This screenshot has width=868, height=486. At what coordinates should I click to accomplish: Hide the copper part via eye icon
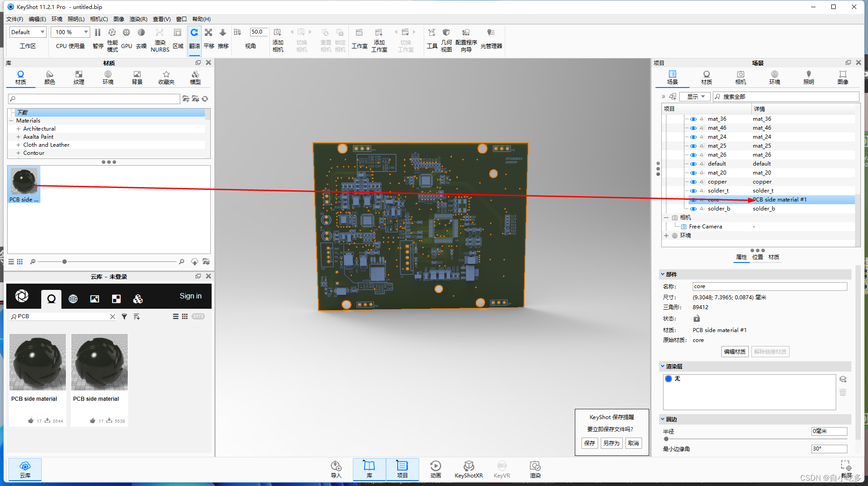click(693, 182)
